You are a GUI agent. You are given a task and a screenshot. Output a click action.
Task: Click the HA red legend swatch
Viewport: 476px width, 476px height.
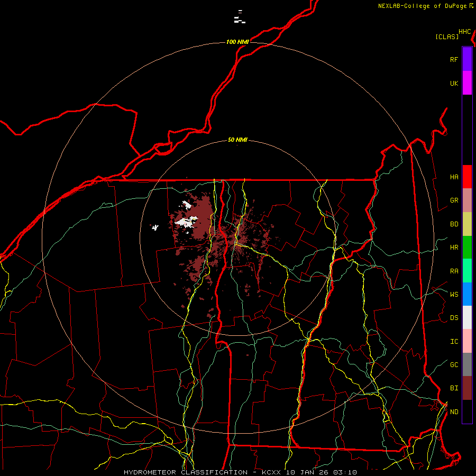click(x=467, y=177)
